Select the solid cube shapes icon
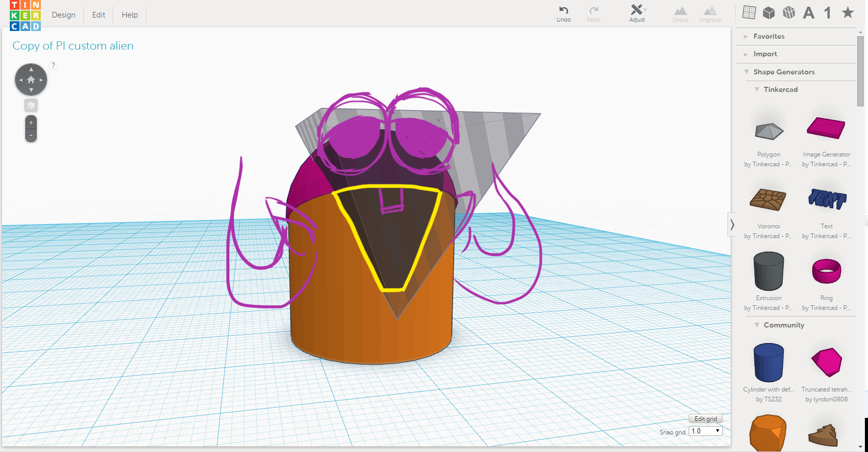The width and height of the screenshot is (868, 452). 769,12
